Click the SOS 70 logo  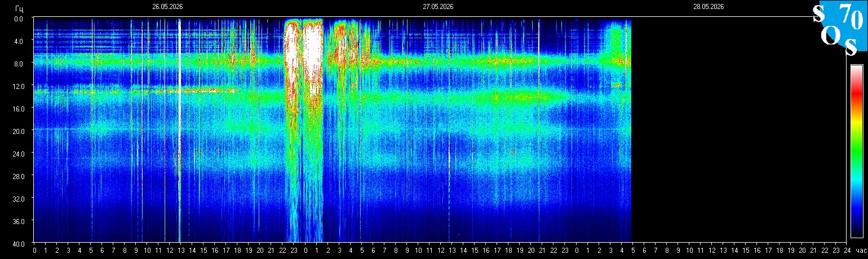(x=840, y=29)
